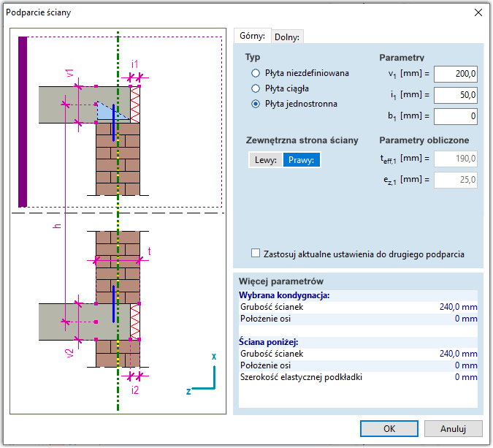Click the i1 value input field

[x=456, y=95]
